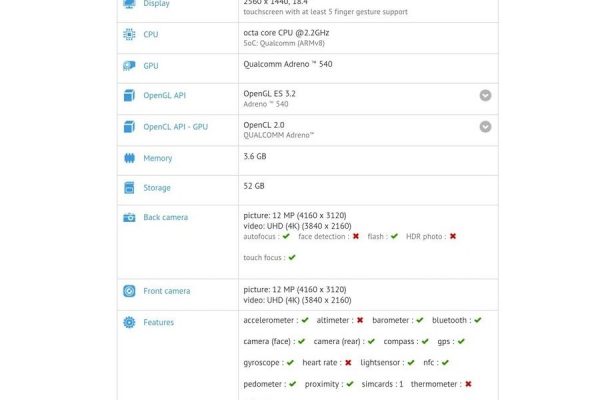
Task: Click the Storage drive icon
Action: (x=129, y=187)
